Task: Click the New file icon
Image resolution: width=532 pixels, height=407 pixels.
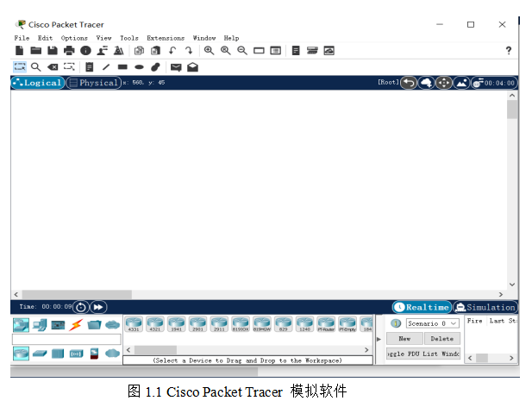Action: 19,51
